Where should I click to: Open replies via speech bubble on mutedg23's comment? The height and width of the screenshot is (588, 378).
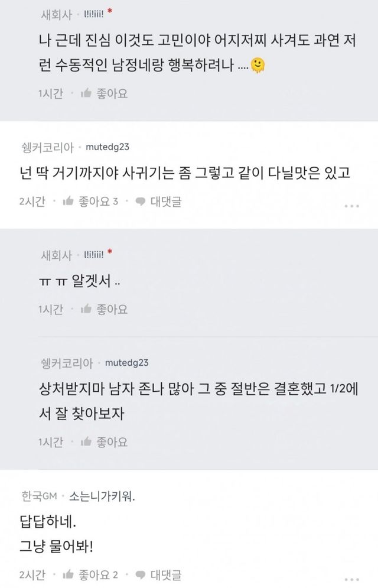pyautogui.click(x=141, y=202)
